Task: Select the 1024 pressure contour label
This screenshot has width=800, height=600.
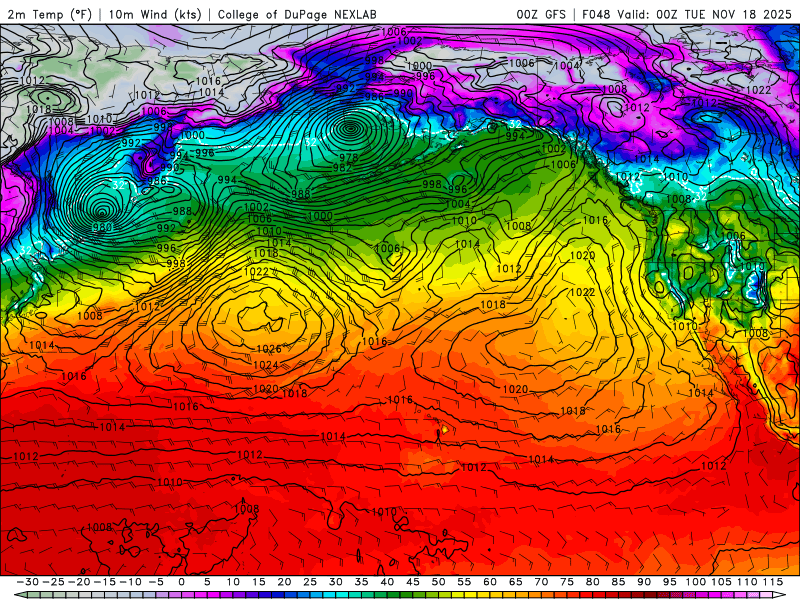Action: pos(266,365)
